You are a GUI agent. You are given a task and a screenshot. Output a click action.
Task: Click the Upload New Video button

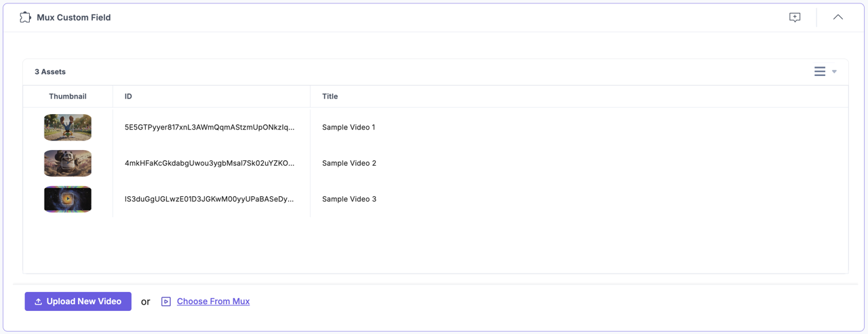(x=78, y=301)
